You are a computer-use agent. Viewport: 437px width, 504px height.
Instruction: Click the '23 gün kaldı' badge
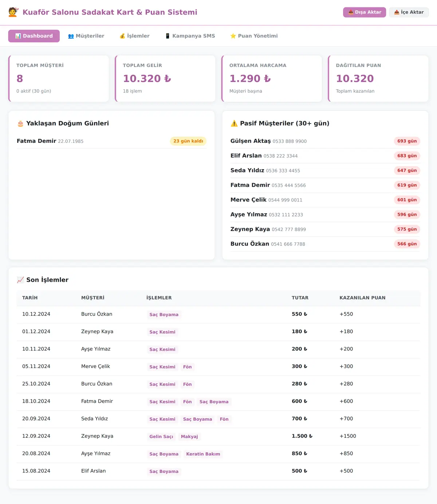[188, 141]
